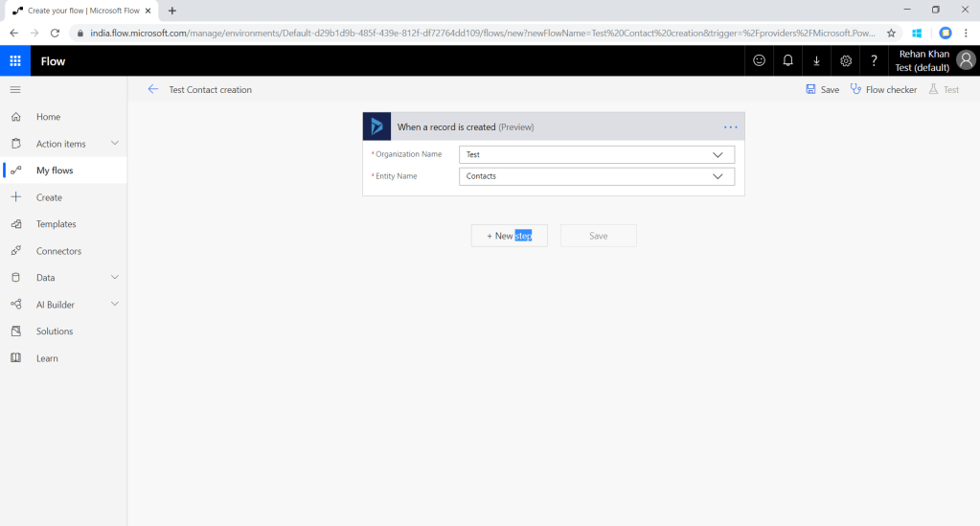Click the download arrow icon in header
This screenshot has width=980, height=526.
(x=816, y=60)
